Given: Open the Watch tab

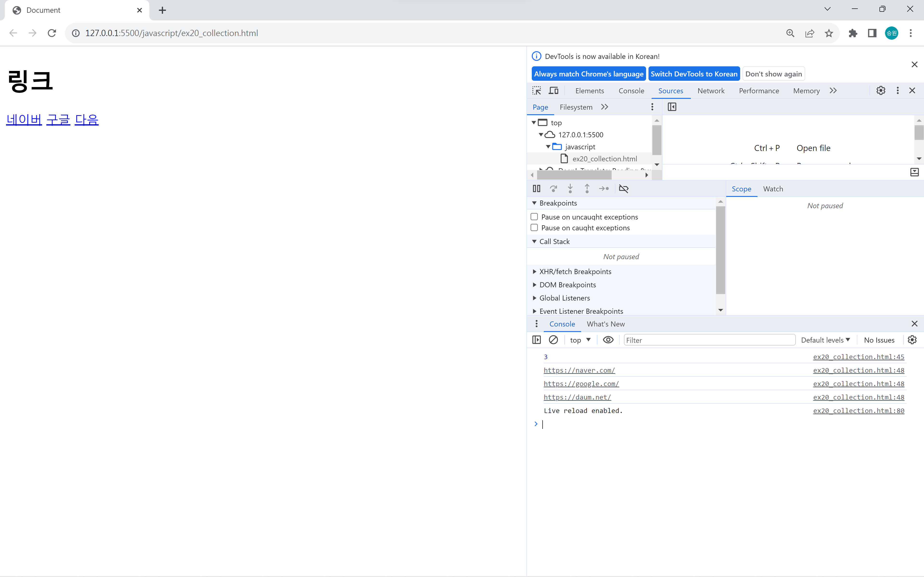Looking at the screenshot, I should pyautogui.click(x=773, y=189).
